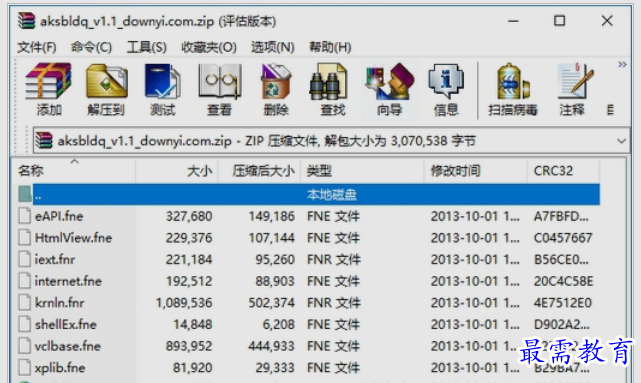Expand the archive path dropdown
The width and height of the screenshot is (641, 383).
(621, 141)
